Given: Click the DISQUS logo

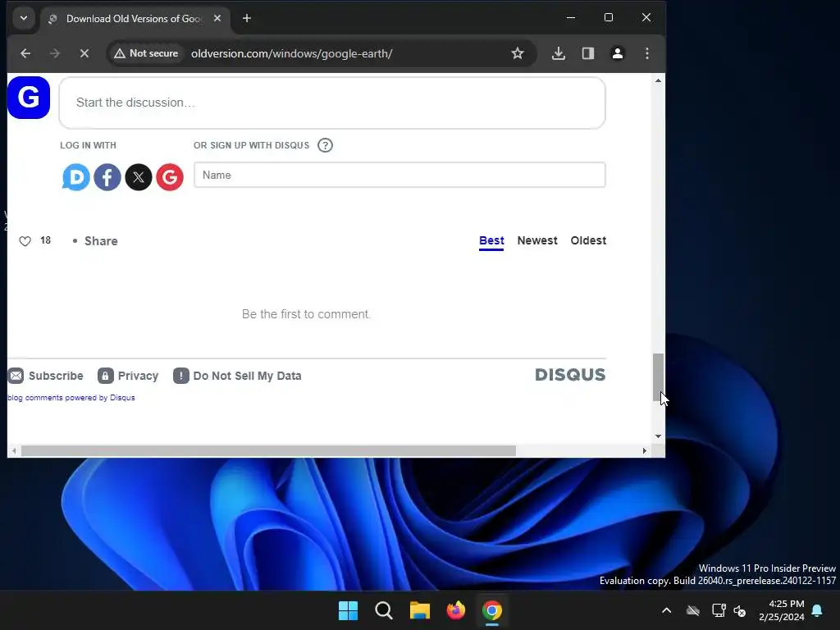Looking at the screenshot, I should 570,374.
